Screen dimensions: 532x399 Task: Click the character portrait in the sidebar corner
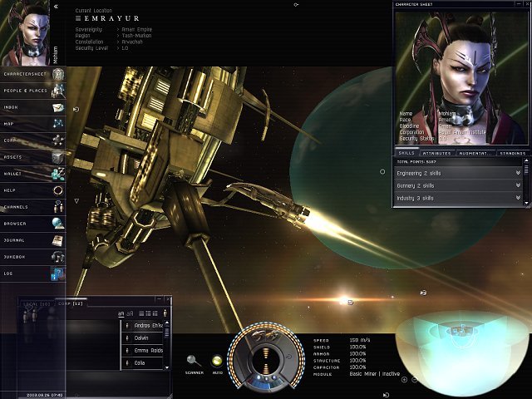click(25, 32)
